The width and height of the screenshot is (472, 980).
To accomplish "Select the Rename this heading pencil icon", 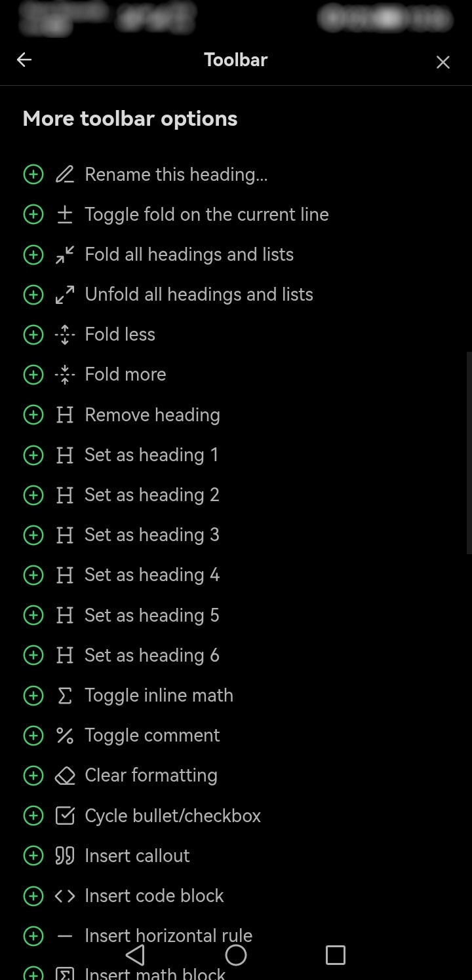I will coord(64,174).
